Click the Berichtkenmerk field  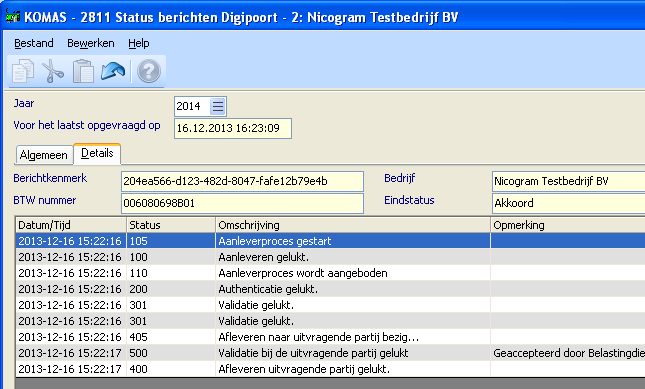[x=242, y=181]
